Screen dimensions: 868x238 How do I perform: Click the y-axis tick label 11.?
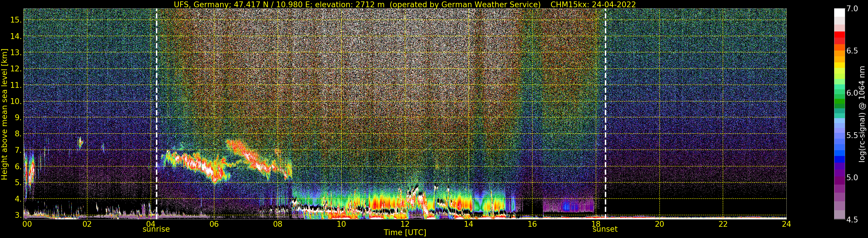coord(16,85)
